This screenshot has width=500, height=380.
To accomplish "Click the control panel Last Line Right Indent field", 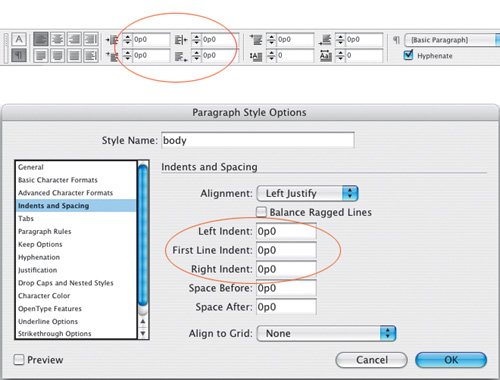I will point(220,55).
